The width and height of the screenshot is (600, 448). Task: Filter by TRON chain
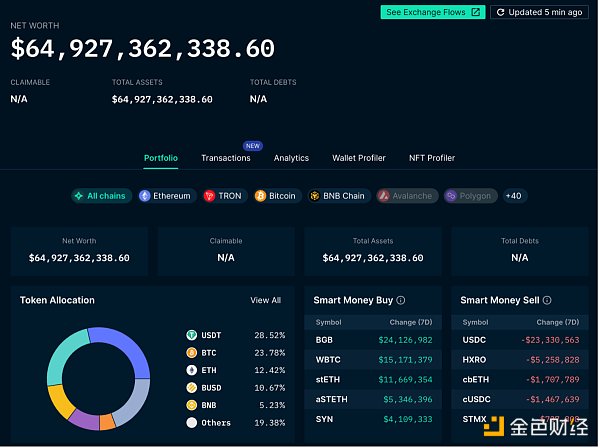tap(225, 196)
